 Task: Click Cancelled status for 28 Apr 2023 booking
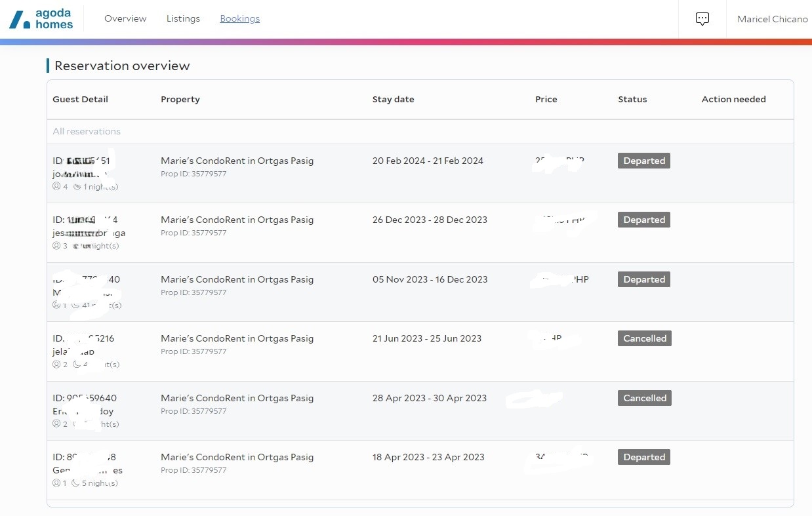pyautogui.click(x=644, y=398)
